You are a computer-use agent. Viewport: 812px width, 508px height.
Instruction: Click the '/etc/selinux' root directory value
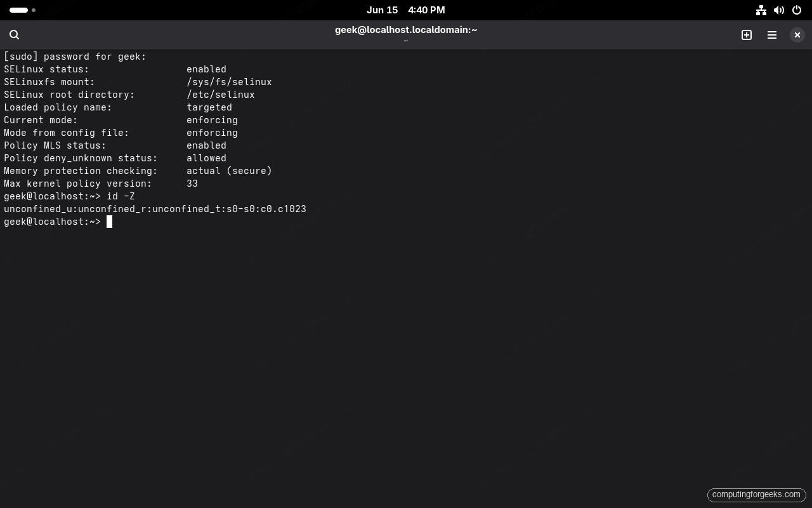coord(221,95)
